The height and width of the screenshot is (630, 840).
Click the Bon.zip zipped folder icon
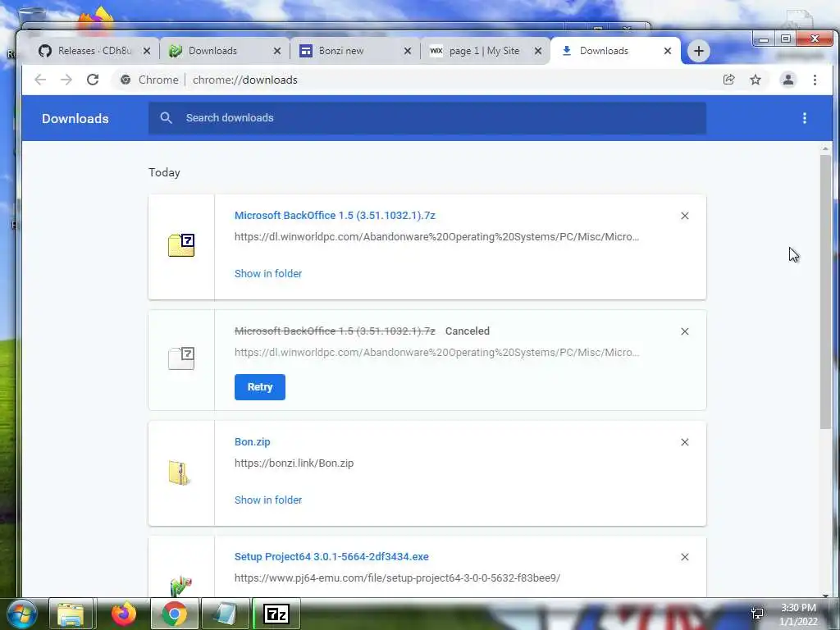click(180, 472)
